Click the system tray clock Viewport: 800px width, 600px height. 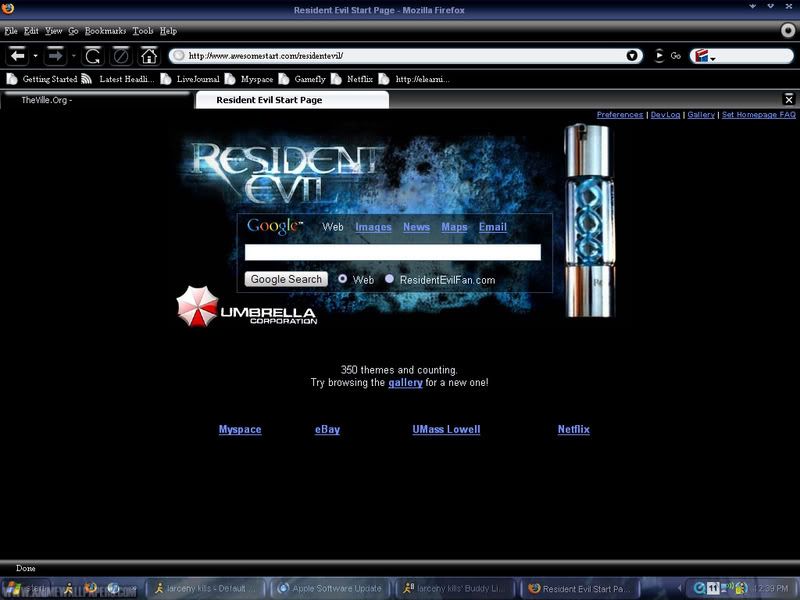coord(770,588)
